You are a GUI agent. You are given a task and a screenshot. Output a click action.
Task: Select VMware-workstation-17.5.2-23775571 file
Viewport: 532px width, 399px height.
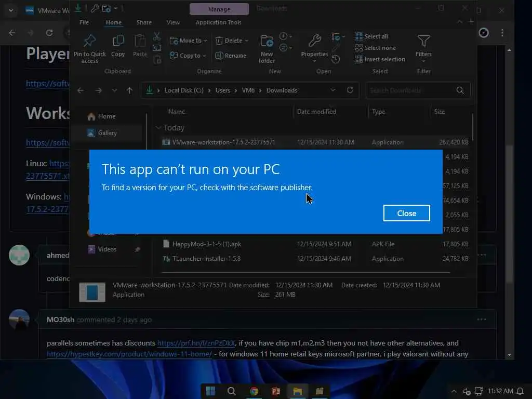tap(315, 142)
